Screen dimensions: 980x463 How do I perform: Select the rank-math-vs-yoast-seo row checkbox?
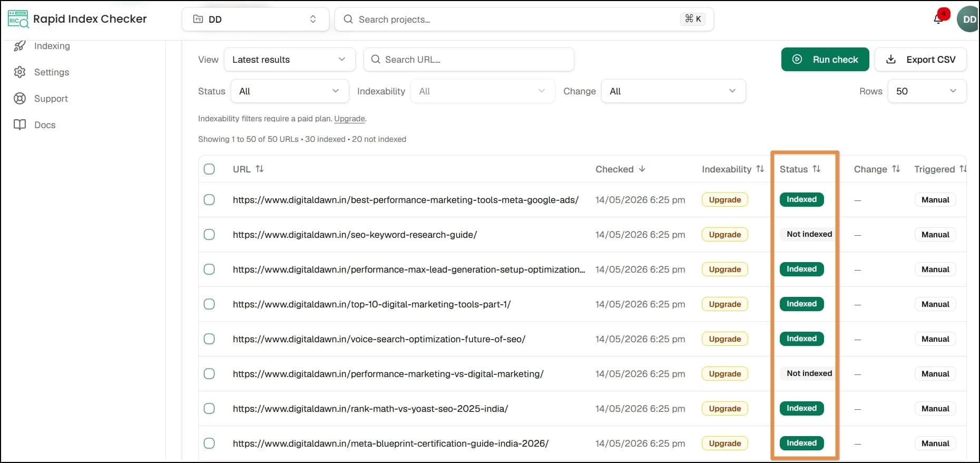pyautogui.click(x=209, y=409)
